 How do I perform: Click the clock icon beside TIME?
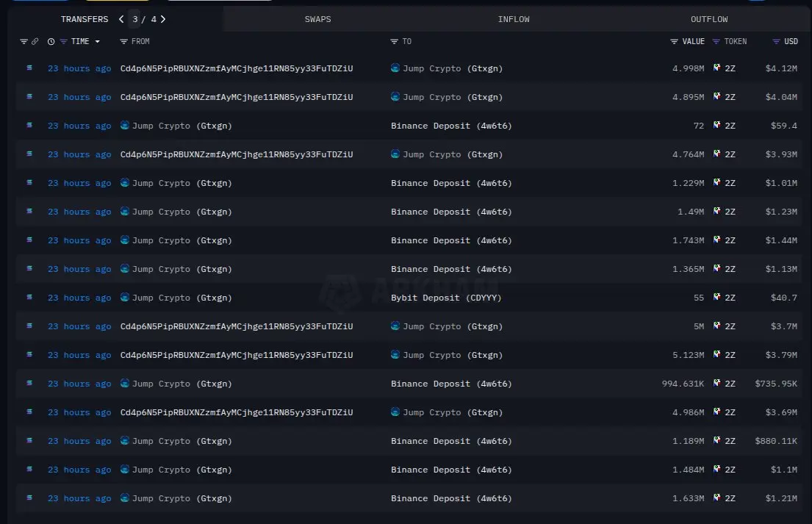click(51, 41)
